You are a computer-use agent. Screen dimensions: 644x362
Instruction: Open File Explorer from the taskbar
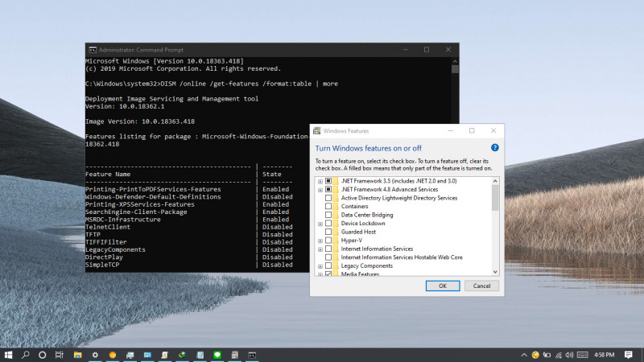click(77, 355)
